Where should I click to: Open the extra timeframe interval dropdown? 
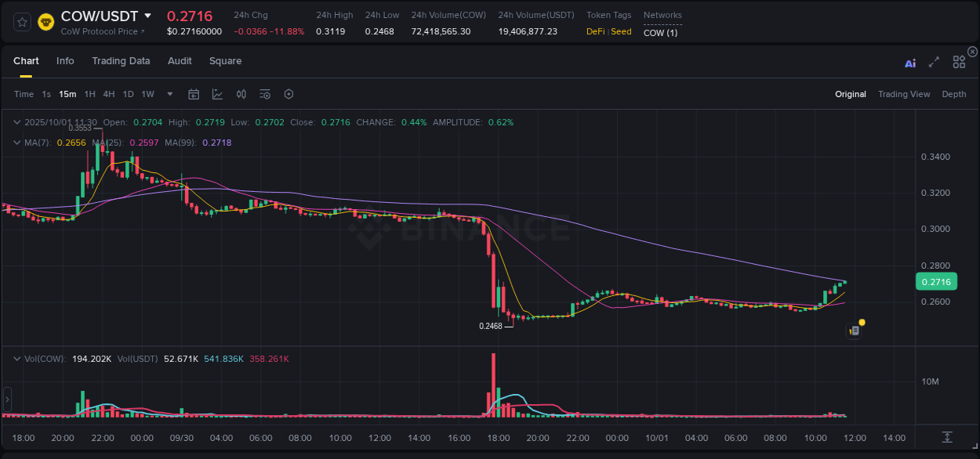coord(169,93)
